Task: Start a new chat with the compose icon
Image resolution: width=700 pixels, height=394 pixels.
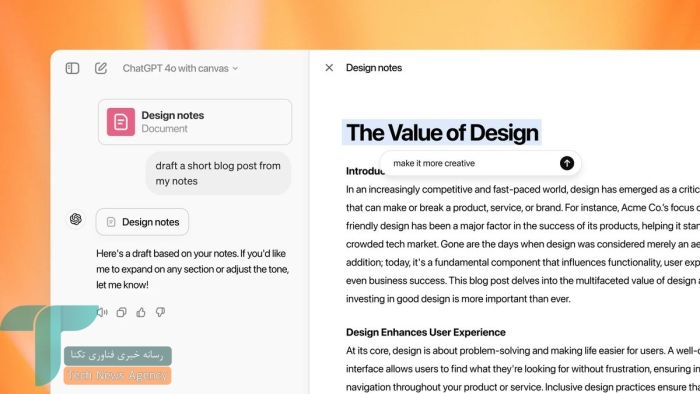Action: click(101, 68)
